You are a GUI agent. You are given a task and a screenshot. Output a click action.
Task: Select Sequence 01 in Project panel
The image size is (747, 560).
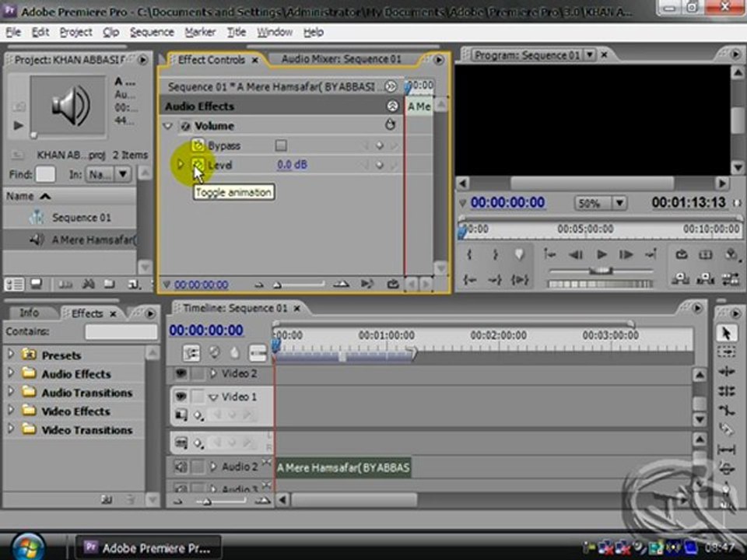coord(82,218)
